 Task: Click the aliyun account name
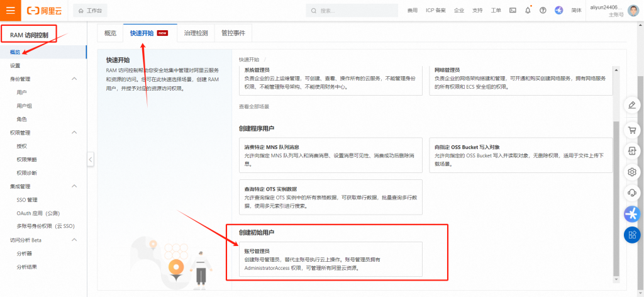[x=607, y=8]
